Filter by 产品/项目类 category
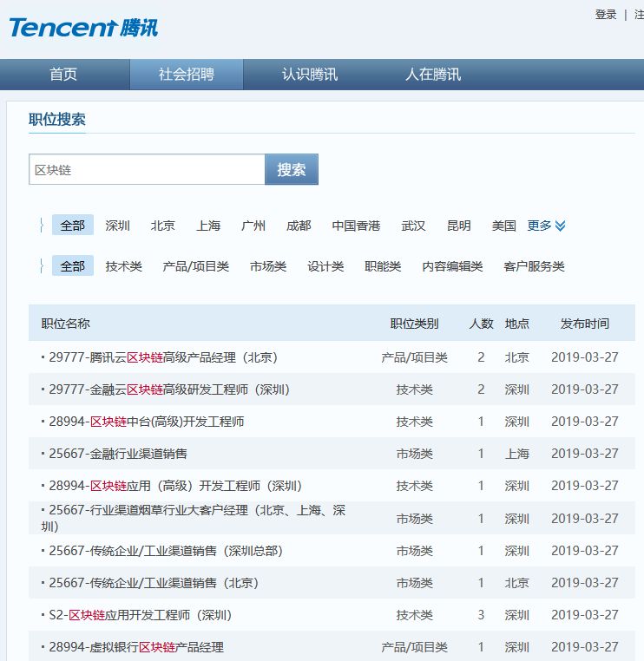 tap(195, 266)
